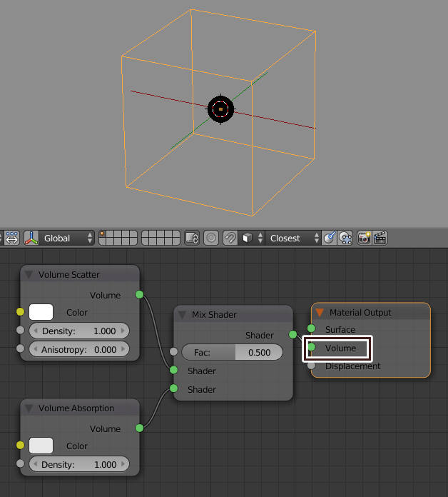Toggle lock camera and layers icon
The height and width of the screenshot is (497, 448).
click(192, 238)
